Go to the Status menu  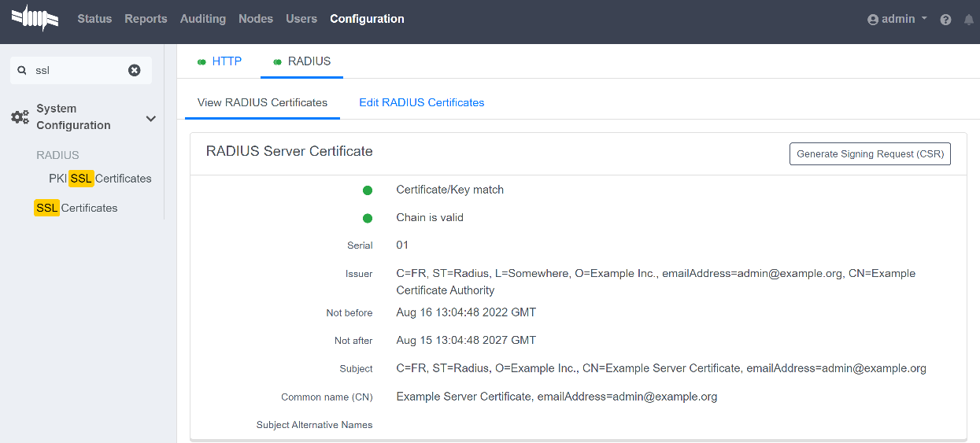pos(94,19)
